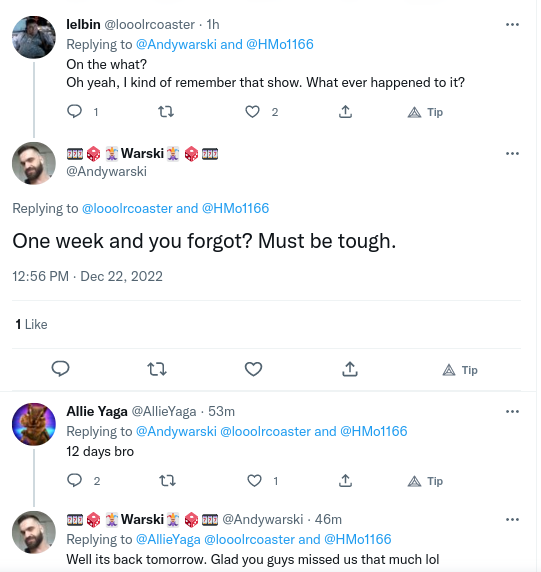Share lelbin's tweet
The height and width of the screenshot is (572, 541).
345,112
